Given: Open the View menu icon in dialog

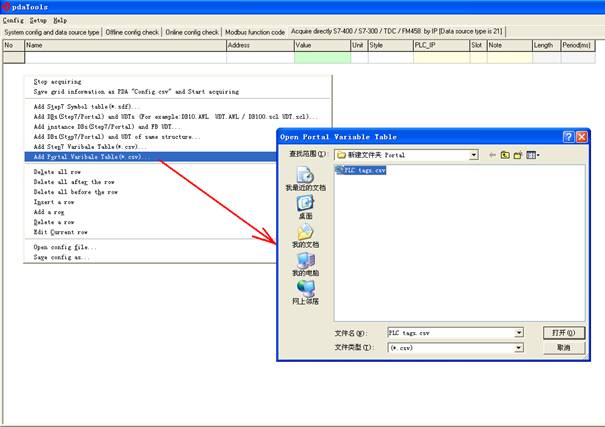Looking at the screenshot, I should click(533, 155).
